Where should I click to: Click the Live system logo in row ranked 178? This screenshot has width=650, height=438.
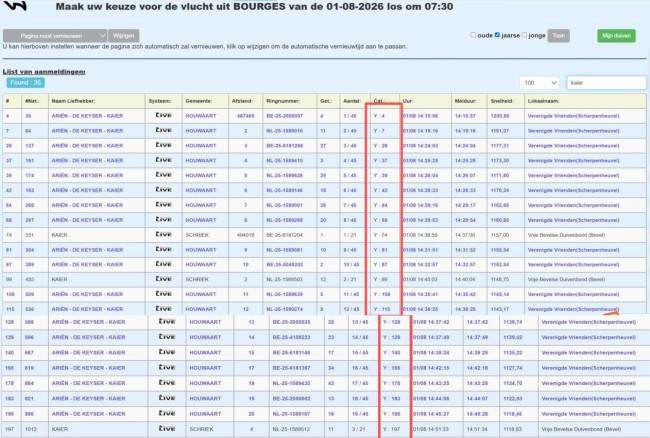(x=167, y=383)
